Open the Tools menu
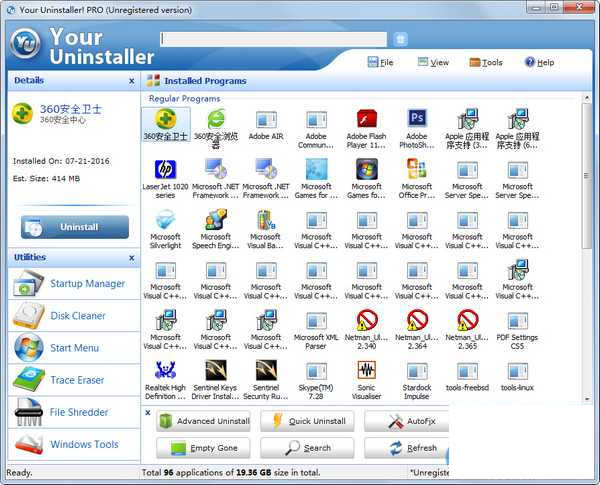This screenshot has width=600, height=485. coord(486,62)
